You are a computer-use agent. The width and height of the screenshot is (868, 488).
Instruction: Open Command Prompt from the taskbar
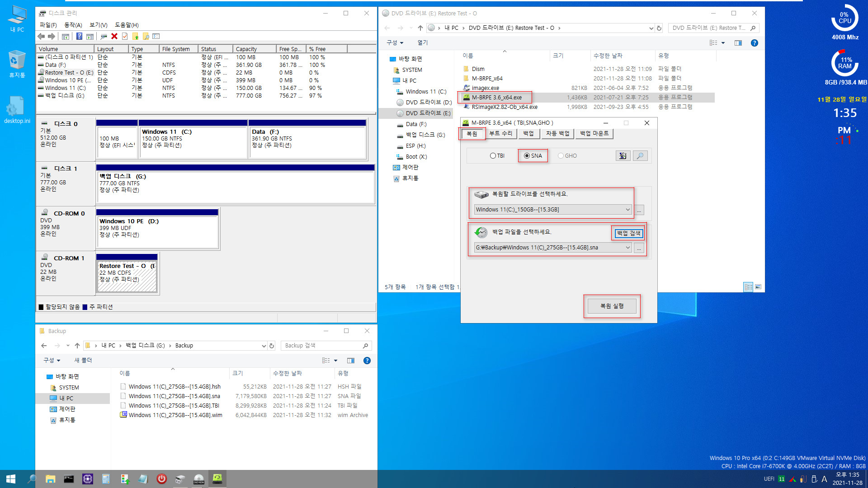click(69, 479)
